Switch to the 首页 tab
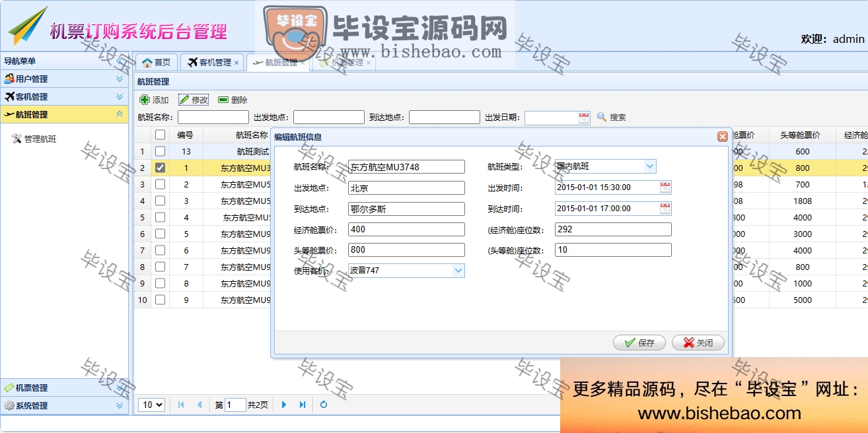Image resolution: width=868 pixels, height=433 pixels. (157, 62)
